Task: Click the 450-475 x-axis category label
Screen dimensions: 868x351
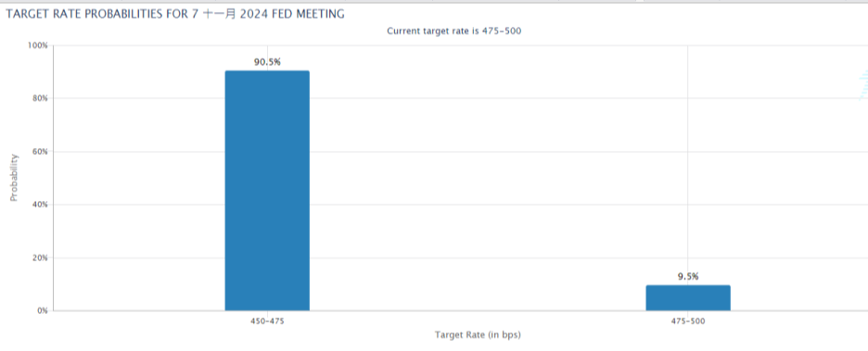Action: [x=267, y=321]
